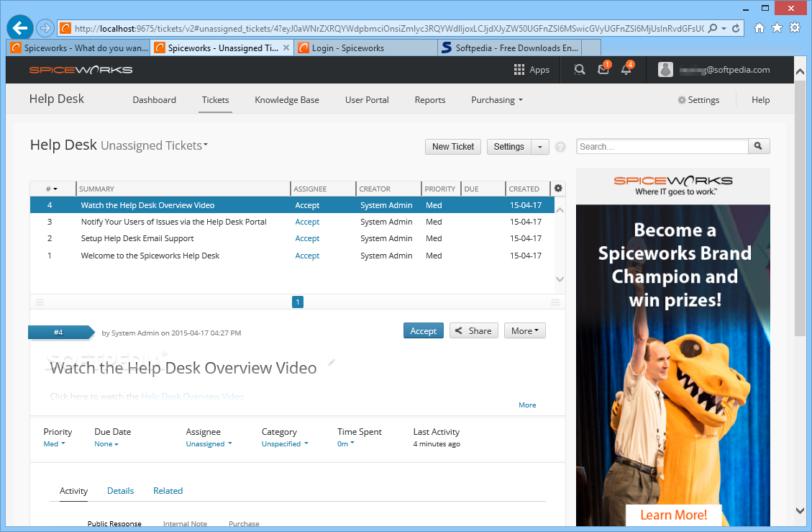Viewport: 812px width, 532px height.
Task: Switch to the Details tab
Action: click(x=120, y=491)
